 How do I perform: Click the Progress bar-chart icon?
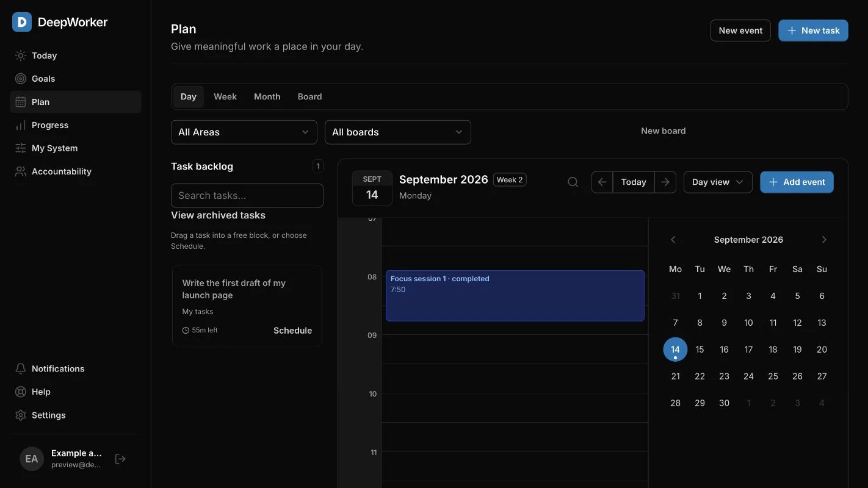[x=21, y=125]
